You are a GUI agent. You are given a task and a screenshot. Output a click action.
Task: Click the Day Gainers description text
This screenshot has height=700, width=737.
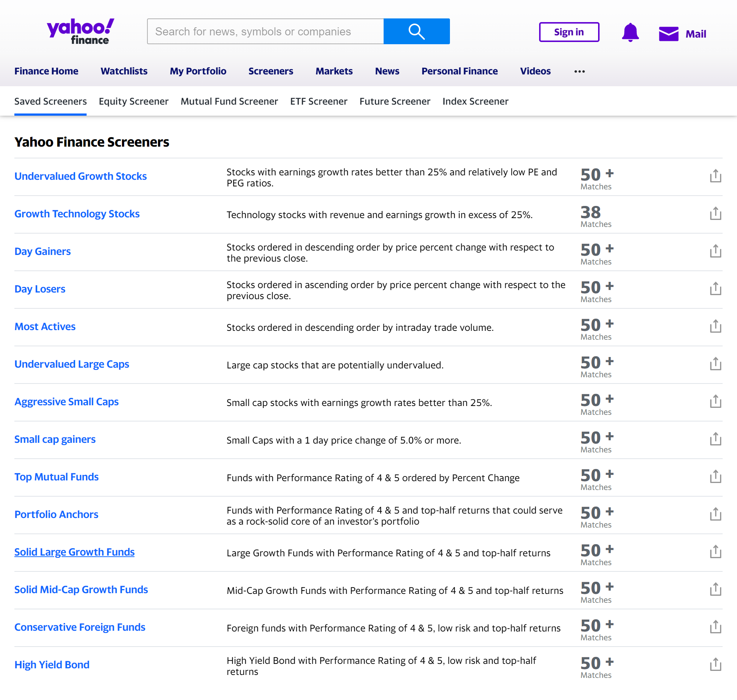click(x=390, y=253)
